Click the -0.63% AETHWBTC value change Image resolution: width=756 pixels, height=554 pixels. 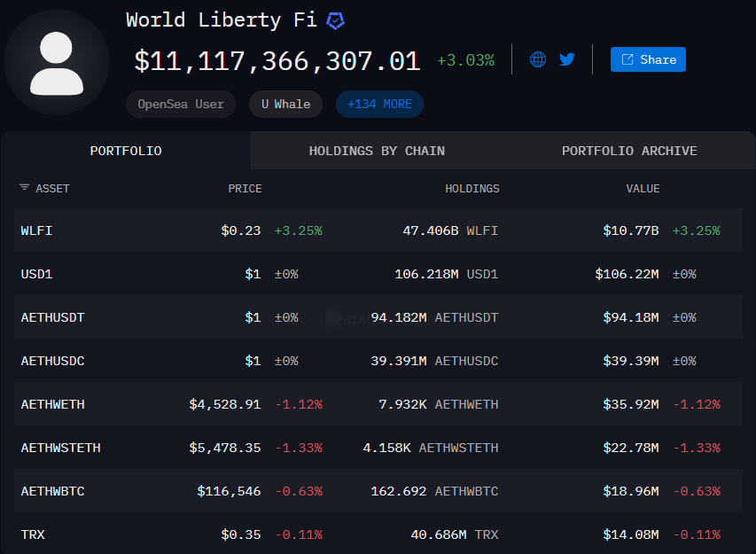click(x=697, y=491)
